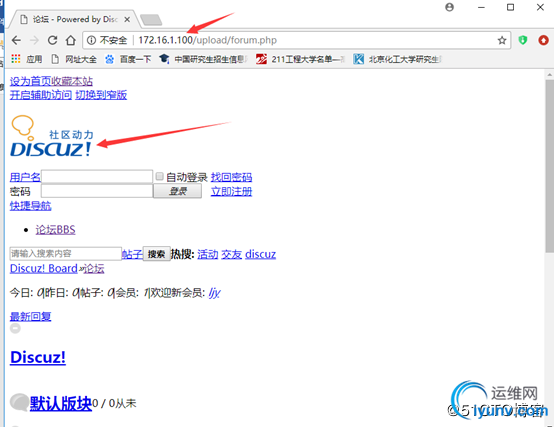
Task: Open the user profile icon in the title bar
Action: click(449, 7)
